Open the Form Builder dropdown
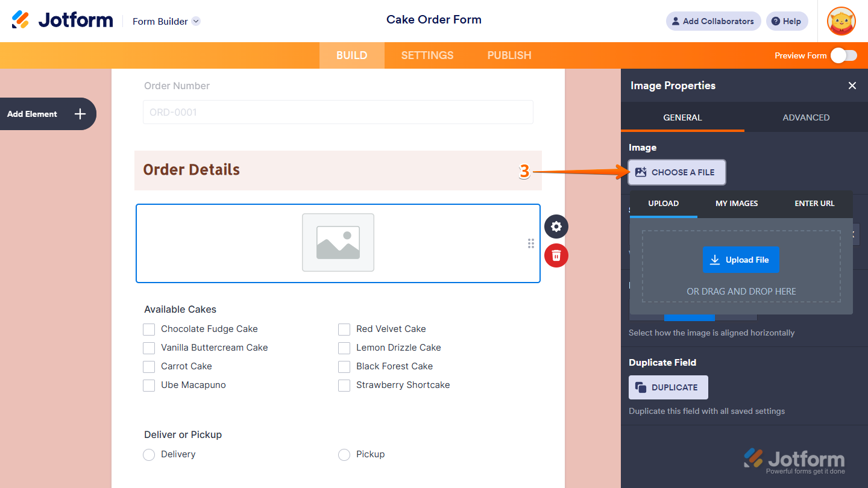This screenshot has width=868, height=488. pos(166,21)
